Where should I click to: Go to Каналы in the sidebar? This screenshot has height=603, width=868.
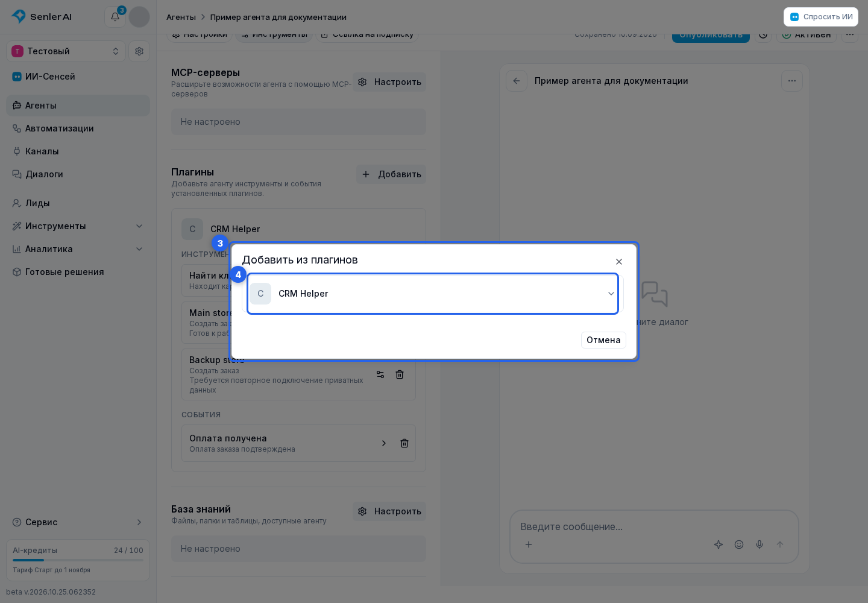pos(78,151)
